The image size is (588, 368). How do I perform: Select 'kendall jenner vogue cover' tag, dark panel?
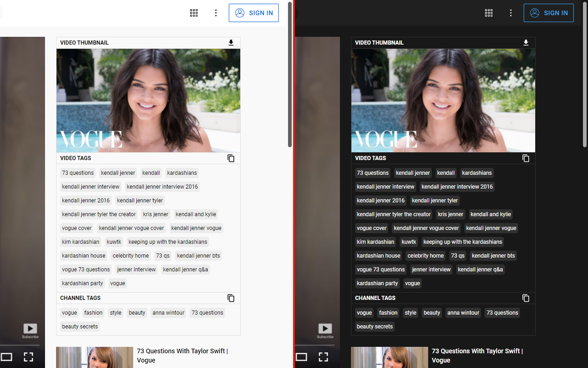pyautogui.click(x=426, y=228)
